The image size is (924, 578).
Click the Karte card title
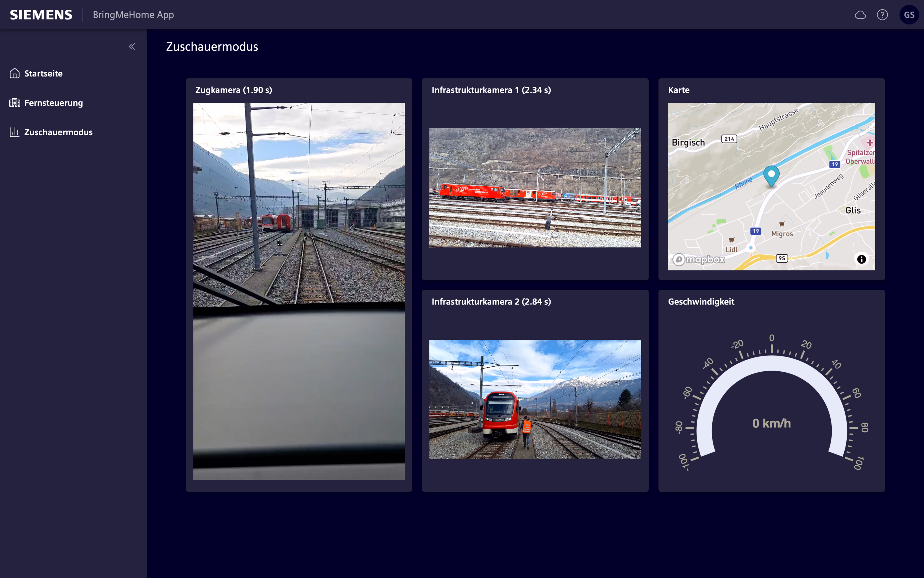click(x=679, y=90)
